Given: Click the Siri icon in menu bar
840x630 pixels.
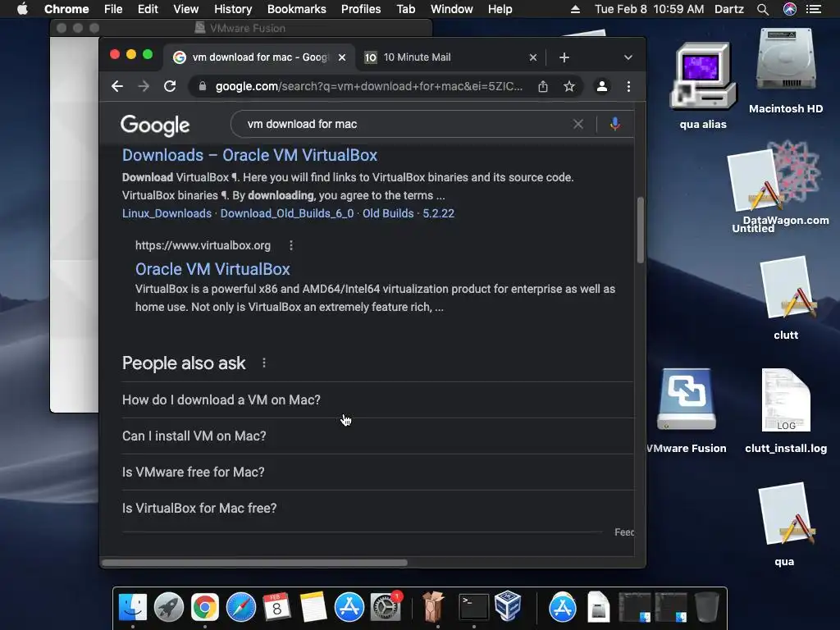Looking at the screenshot, I should [x=790, y=9].
